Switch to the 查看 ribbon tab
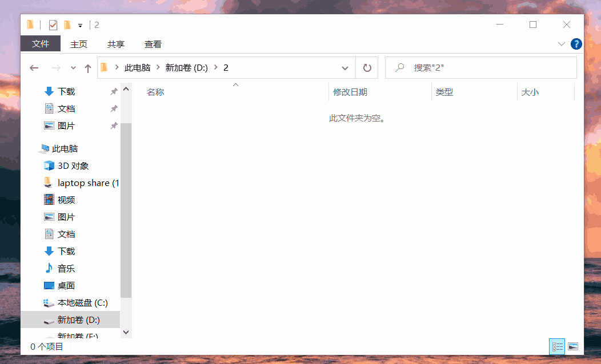This screenshot has width=601, height=364. coord(153,44)
